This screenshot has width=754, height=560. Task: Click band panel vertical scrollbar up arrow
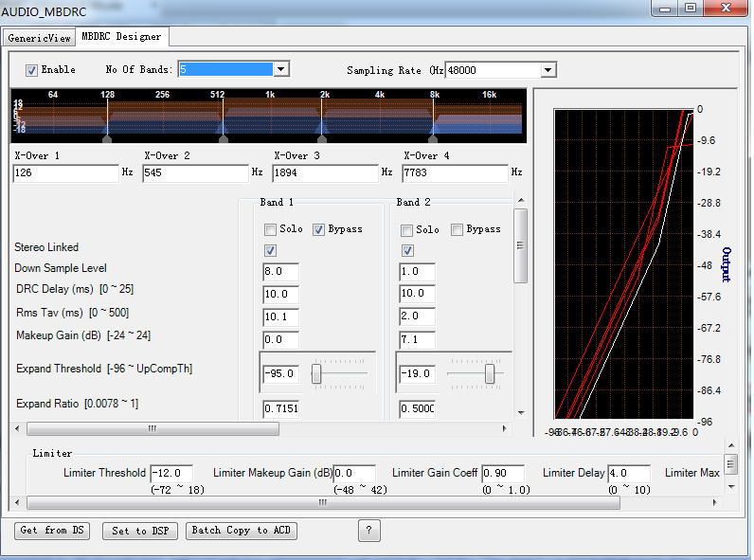click(x=521, y=200)
